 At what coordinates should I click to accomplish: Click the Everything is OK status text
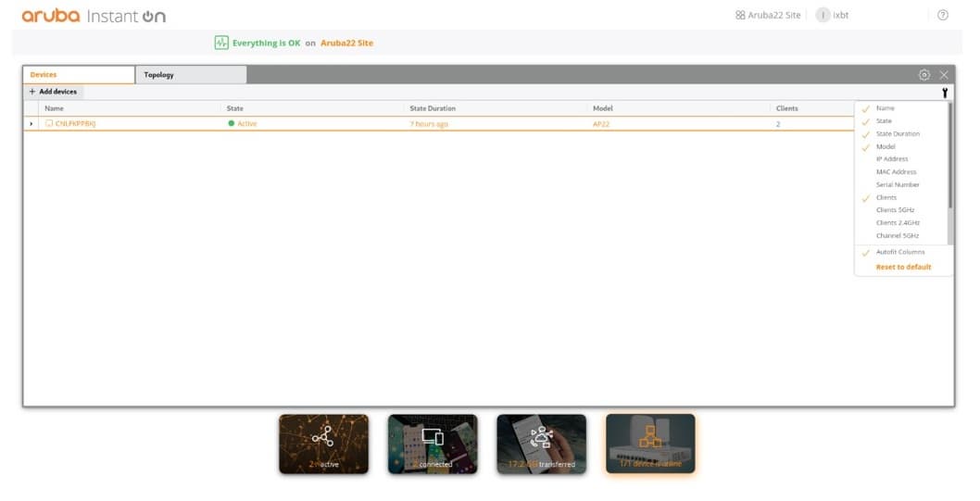point(266,44)
